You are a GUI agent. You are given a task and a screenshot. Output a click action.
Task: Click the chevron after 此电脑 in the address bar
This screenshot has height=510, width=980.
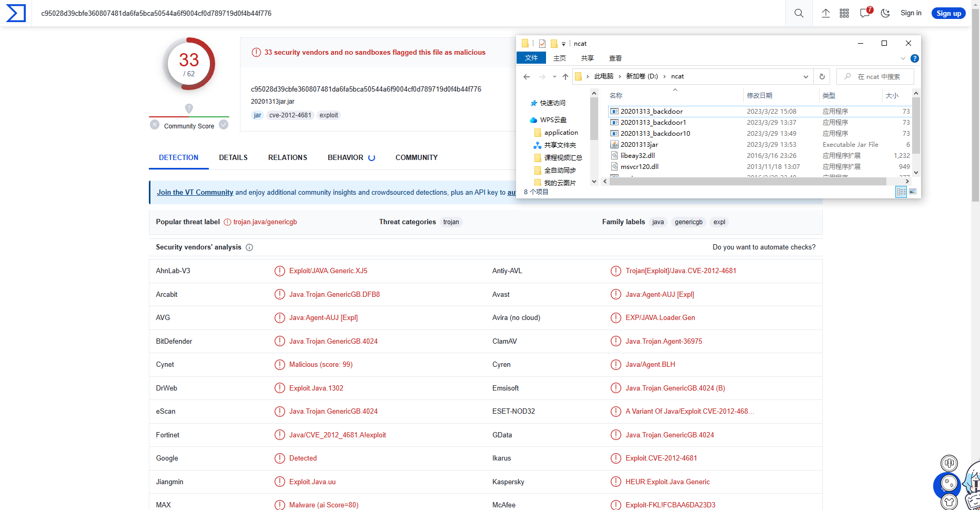[x=620, y=77]
